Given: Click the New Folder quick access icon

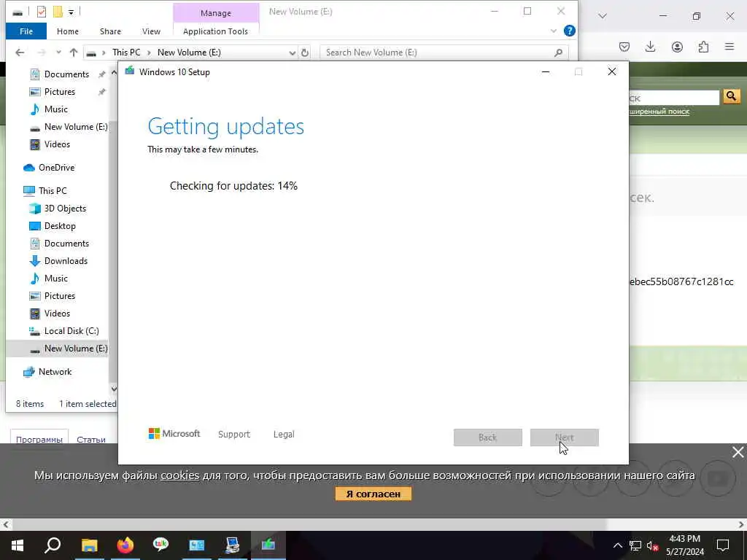Looking at the screenshot, I should [58, 12].
